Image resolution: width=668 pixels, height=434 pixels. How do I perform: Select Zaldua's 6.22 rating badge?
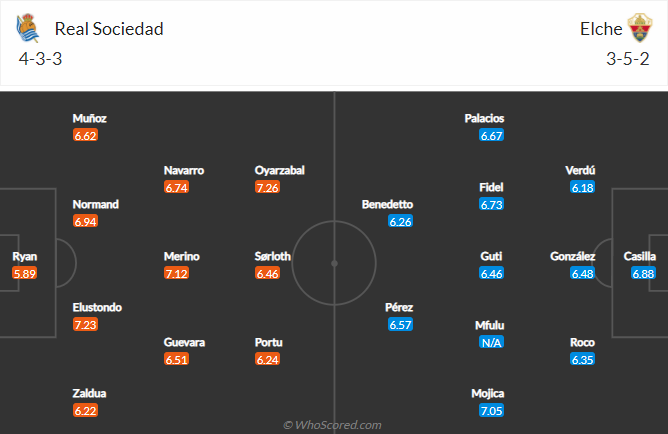[85, 411]
